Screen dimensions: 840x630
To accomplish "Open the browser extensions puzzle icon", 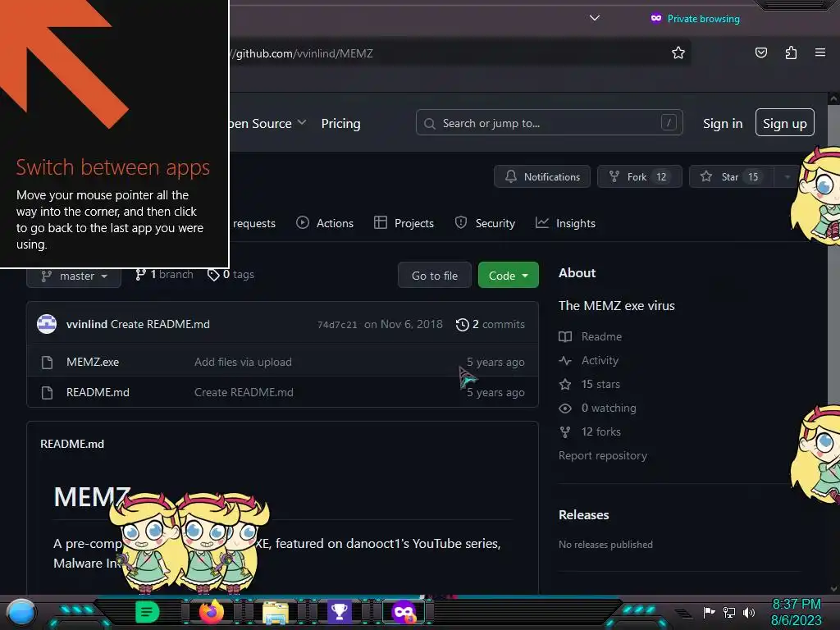I will point(791,52).
